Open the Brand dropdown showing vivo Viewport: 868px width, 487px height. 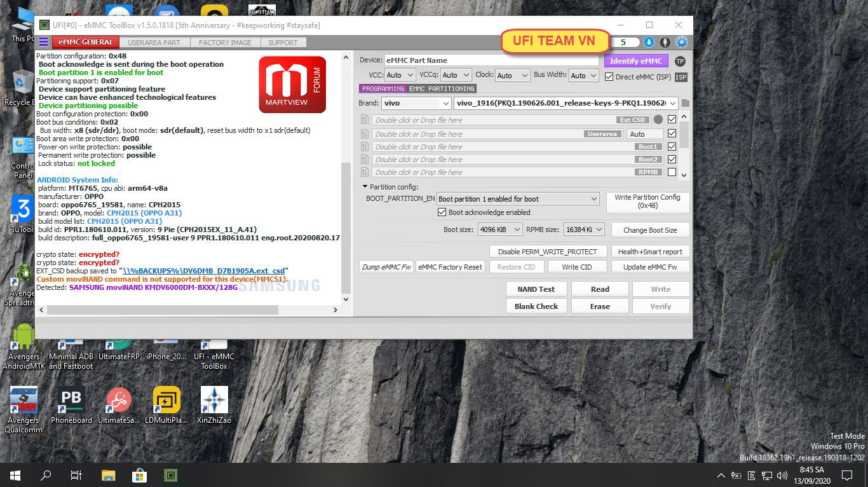tap(417, 103)
